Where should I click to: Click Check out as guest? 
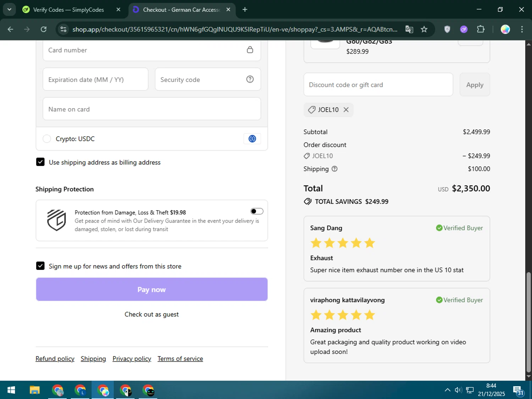coord(152,314)
